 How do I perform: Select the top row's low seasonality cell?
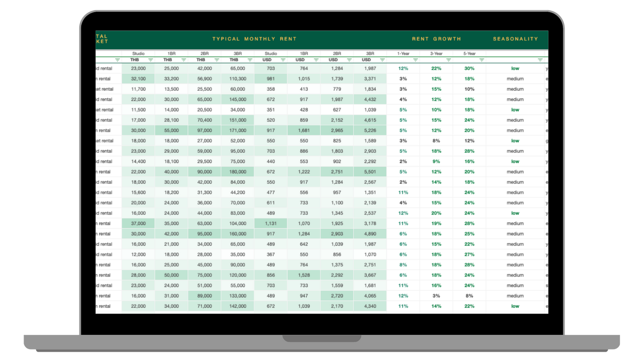(x=515, y=68)
